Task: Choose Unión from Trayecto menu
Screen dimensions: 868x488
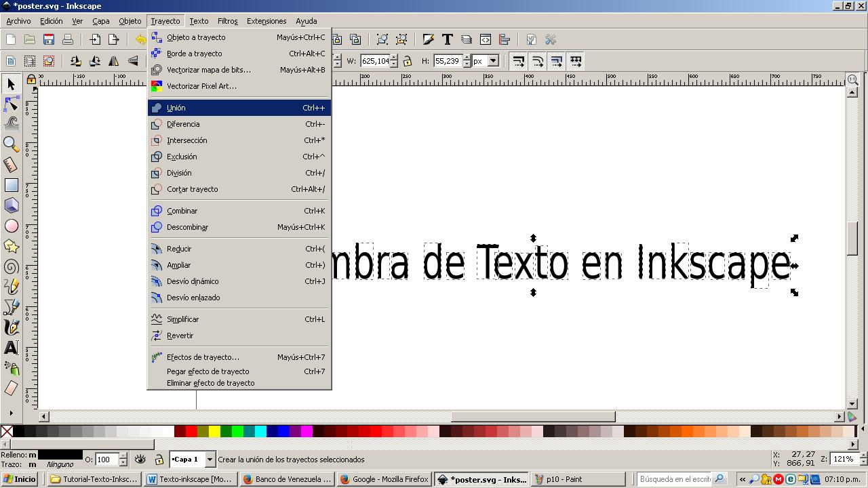Action: coord(239,108)
